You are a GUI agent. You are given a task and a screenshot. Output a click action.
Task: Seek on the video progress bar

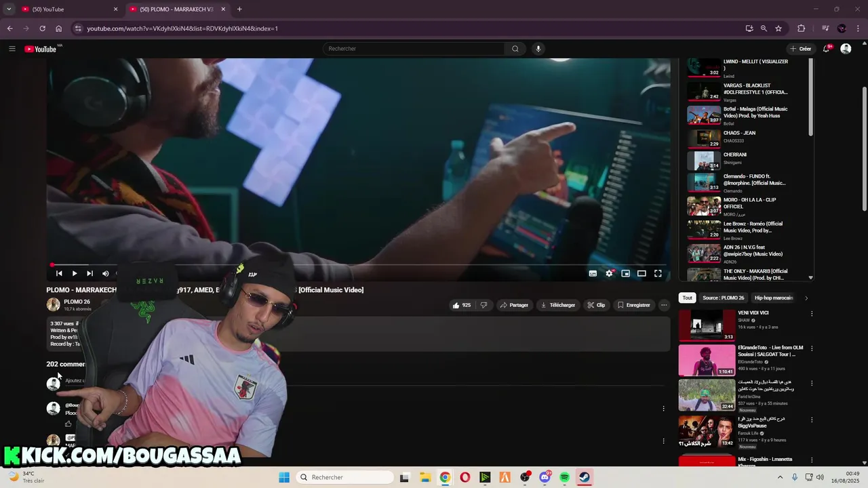(x=358, y=265)
